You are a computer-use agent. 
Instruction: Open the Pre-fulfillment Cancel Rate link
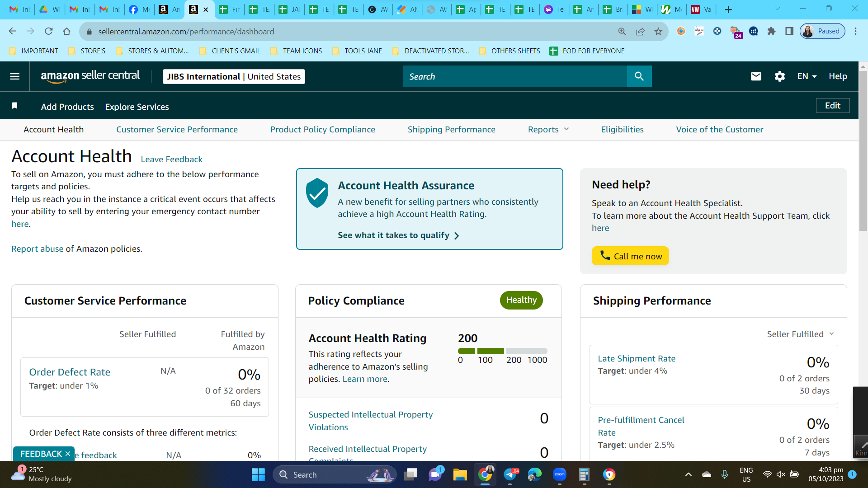(x=641, y=426)
